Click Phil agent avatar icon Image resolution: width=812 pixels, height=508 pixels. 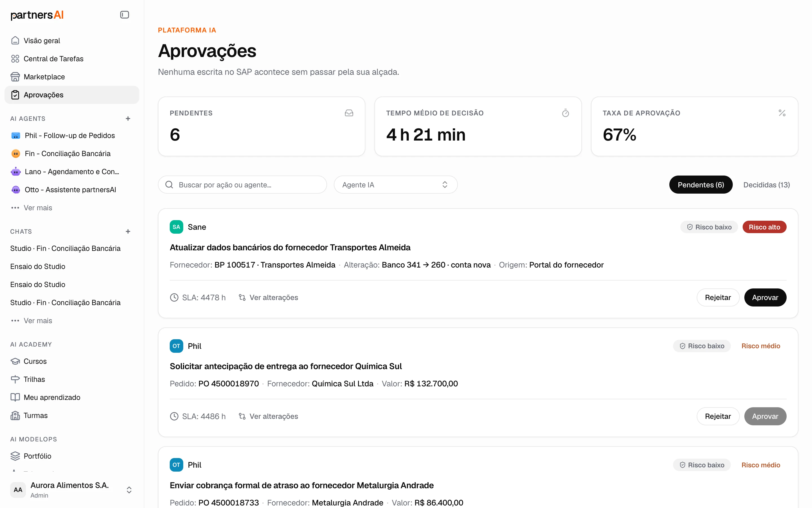[x=16, y=135]
